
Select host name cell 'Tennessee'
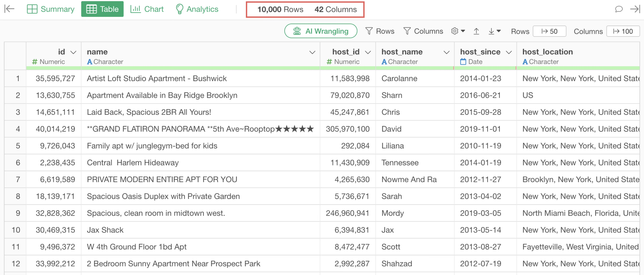tap(415, 162)
